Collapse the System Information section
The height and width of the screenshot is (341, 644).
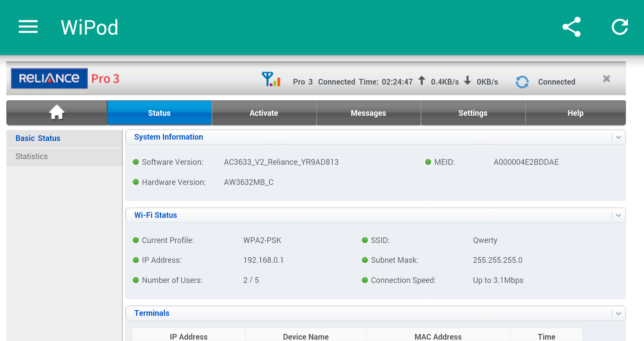(x=619, y=137)
